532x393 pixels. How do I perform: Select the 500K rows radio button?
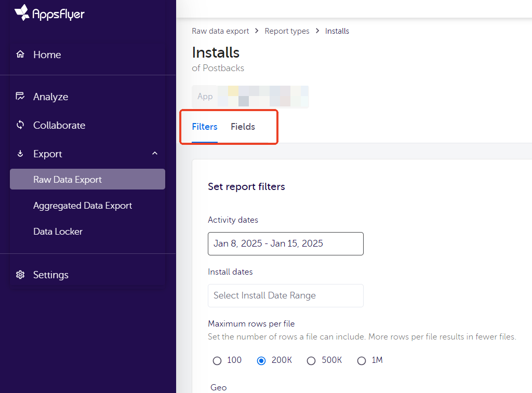pyautogui.click(x=311, y=360)
